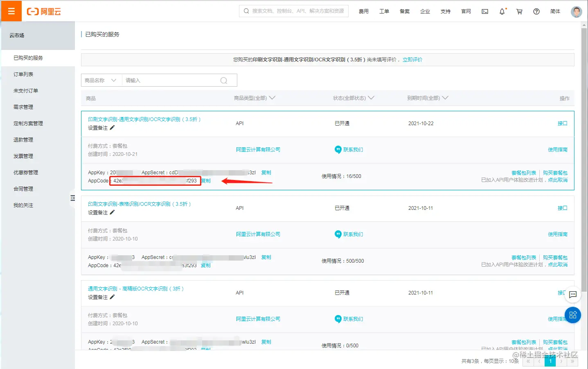The height and width of the screenshot is (369, 588).
Task: Go to page 1 in the pagination
Action: (550, 361)
